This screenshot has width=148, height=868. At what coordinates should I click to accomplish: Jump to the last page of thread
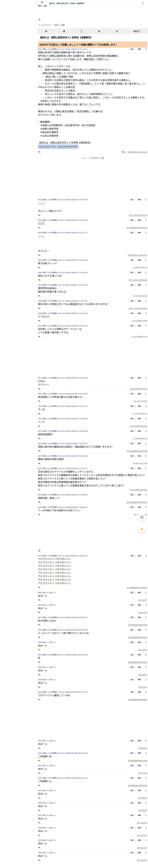tap(117, 31)
